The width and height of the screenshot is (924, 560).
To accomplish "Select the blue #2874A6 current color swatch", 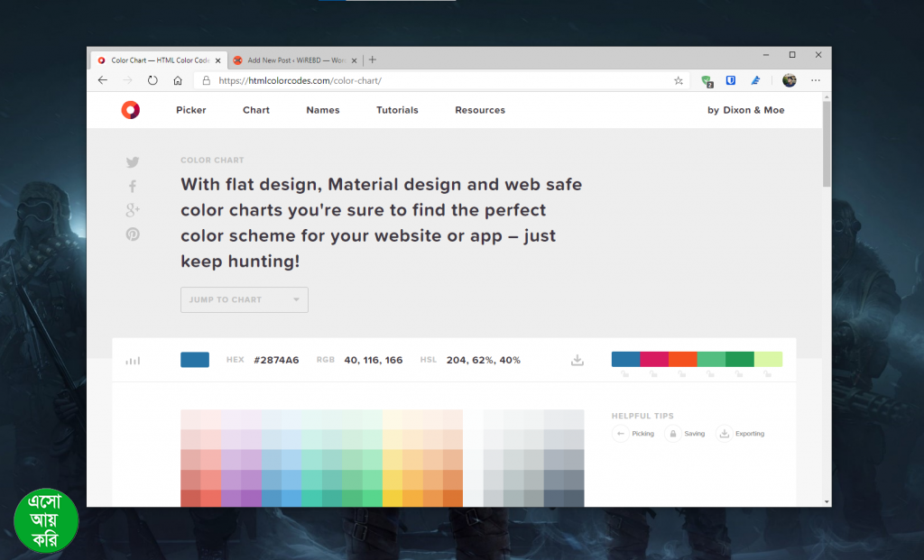I will [195, 360].
